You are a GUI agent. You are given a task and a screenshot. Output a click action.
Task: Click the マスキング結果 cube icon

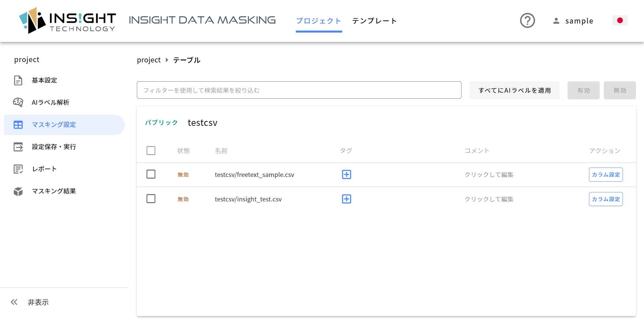click(x=18, y=191)
